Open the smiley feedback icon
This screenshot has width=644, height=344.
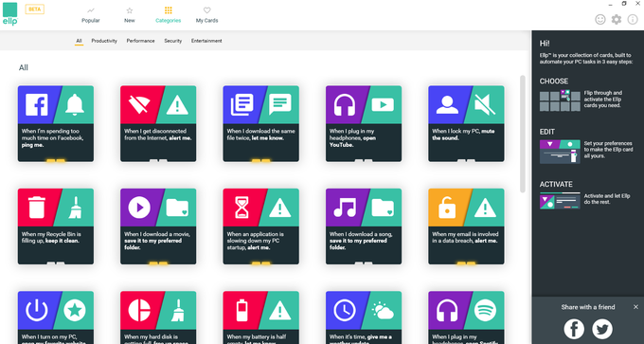tap(600, 19)
